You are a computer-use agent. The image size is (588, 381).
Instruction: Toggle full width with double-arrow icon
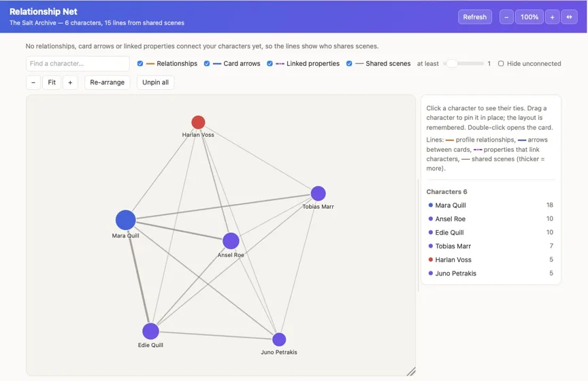point(569,17)
